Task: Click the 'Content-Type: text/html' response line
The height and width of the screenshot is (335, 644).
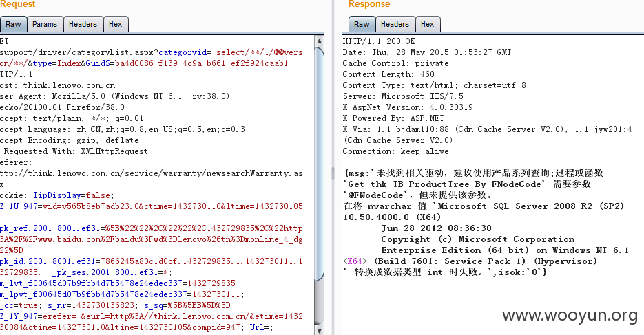Action: (x=435, y=85)
